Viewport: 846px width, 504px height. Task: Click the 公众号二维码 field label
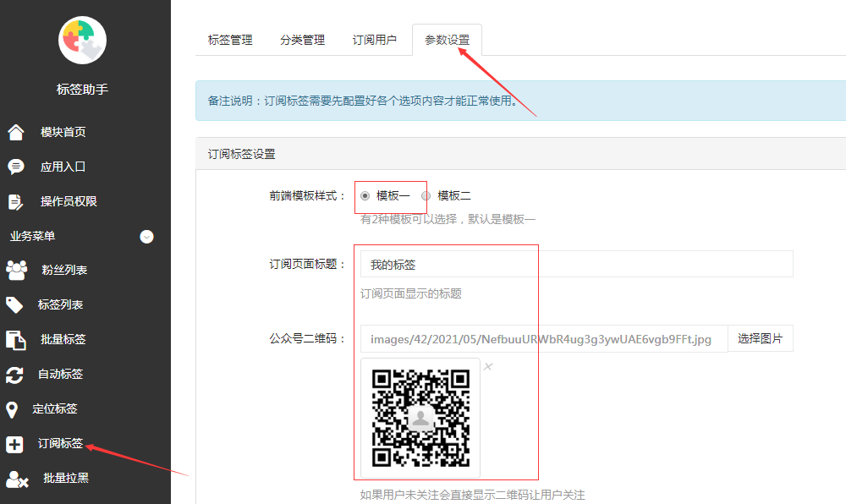click(307, 338)
